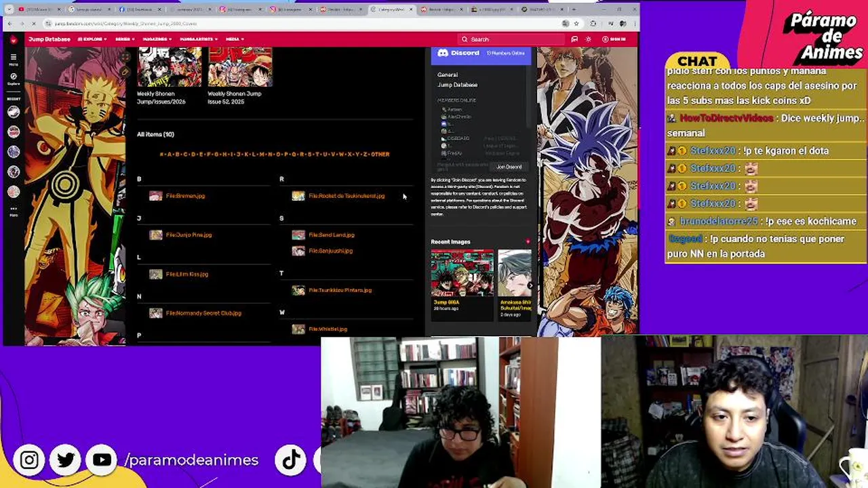Screen dimensions: 868x488
Task: Open the YouTube overlay icon
Action: [102, 460]
